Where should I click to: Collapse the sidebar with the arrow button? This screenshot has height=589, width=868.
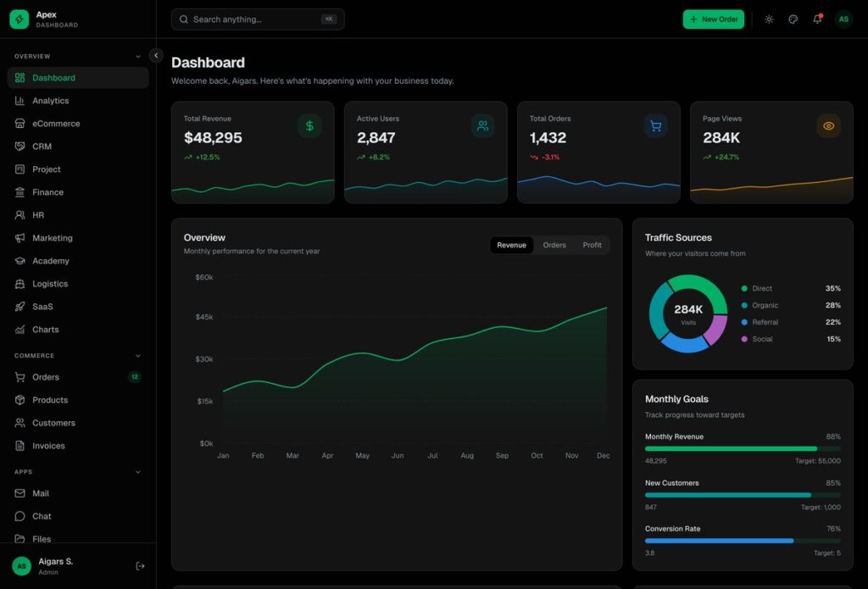[156, 55]
